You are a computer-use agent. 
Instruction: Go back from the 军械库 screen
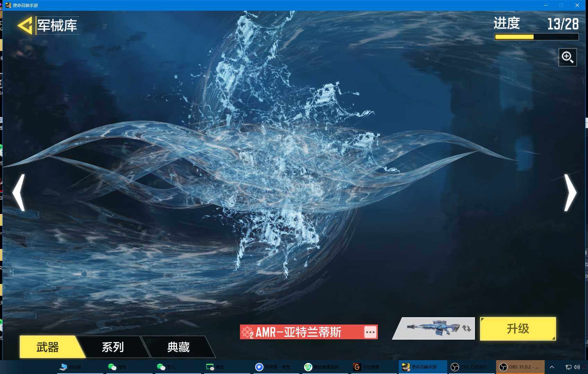pos(25,26)
